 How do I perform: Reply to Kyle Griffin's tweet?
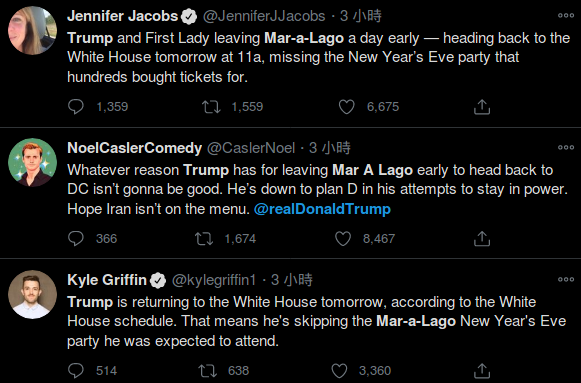[76, 370]
